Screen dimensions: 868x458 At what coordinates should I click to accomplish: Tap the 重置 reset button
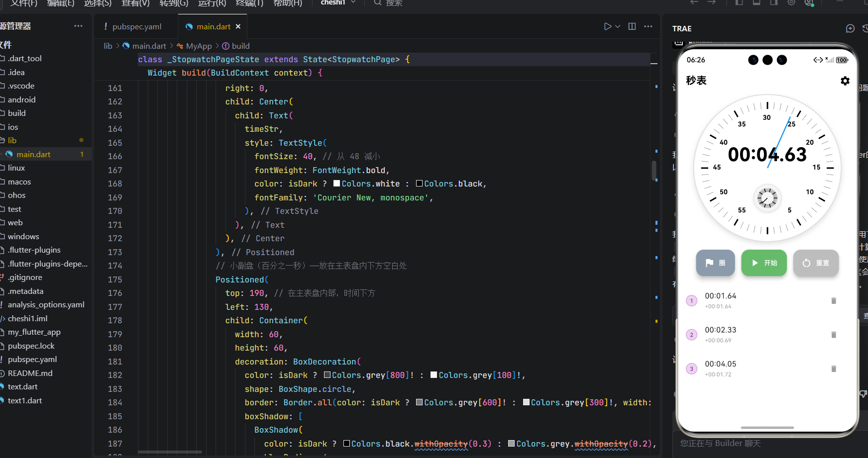(816, 263)
